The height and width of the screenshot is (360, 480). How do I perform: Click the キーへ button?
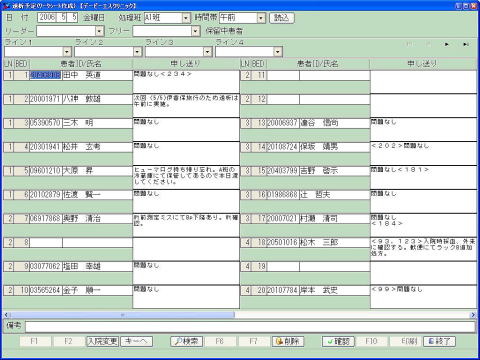[x=136, y=341]
